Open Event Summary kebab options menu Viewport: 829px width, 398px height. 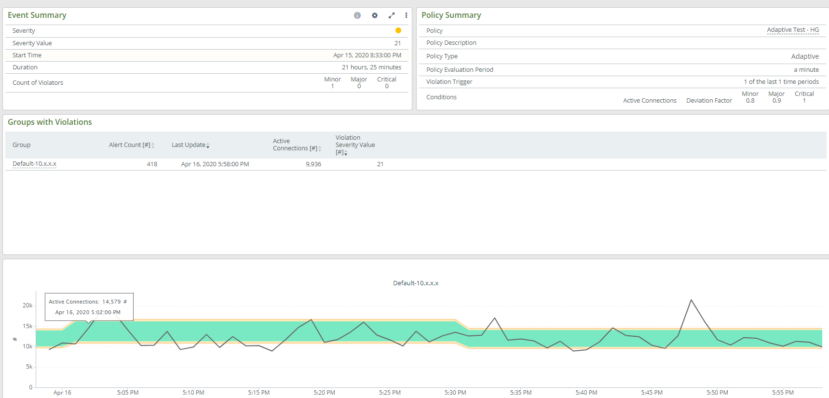[x=406, y=15]
